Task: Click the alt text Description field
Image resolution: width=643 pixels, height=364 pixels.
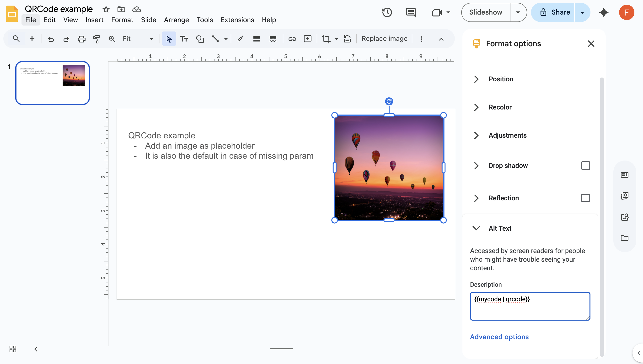Action: [x=530, y=306]
